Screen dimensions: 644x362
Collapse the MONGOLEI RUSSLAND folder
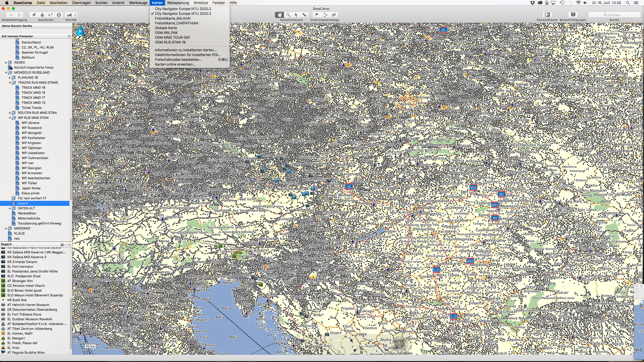click(6, 72)
